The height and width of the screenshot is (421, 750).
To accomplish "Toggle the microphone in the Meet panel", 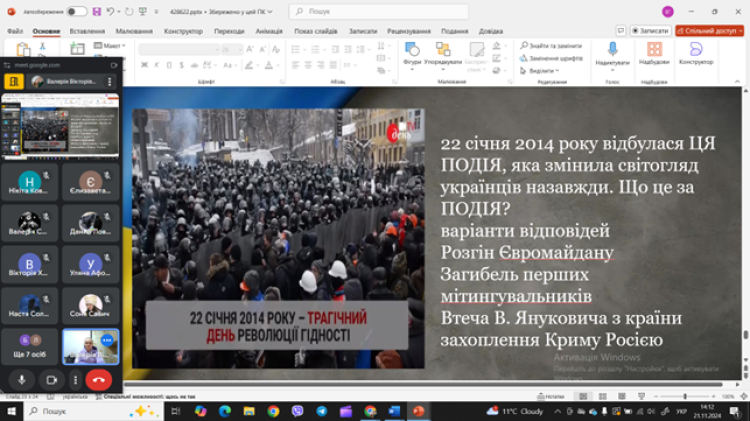I will 21,380.
